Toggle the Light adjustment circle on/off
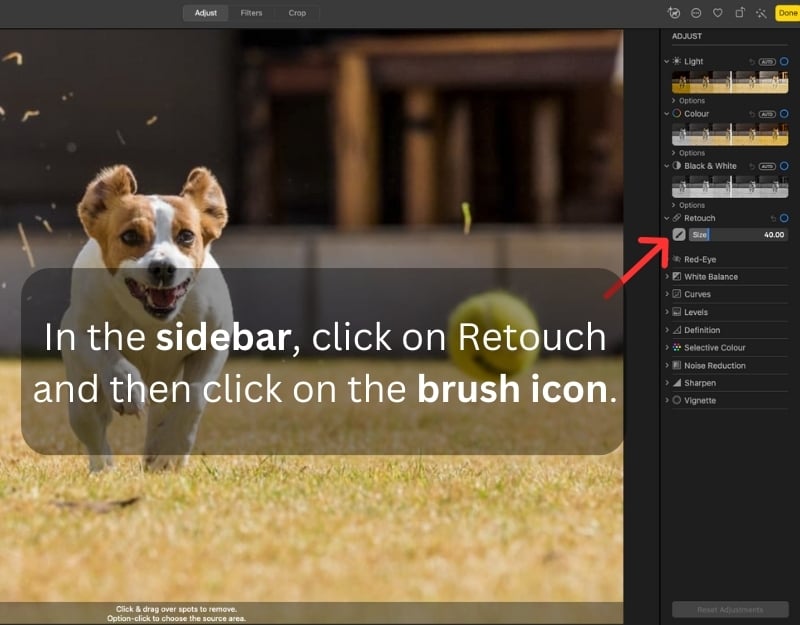The height and width of the screenshot is (625, 800). [x=784, y=62]
